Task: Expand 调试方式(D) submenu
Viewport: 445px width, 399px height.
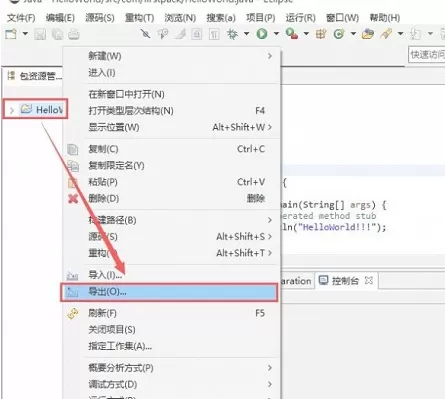Action: 270,384
